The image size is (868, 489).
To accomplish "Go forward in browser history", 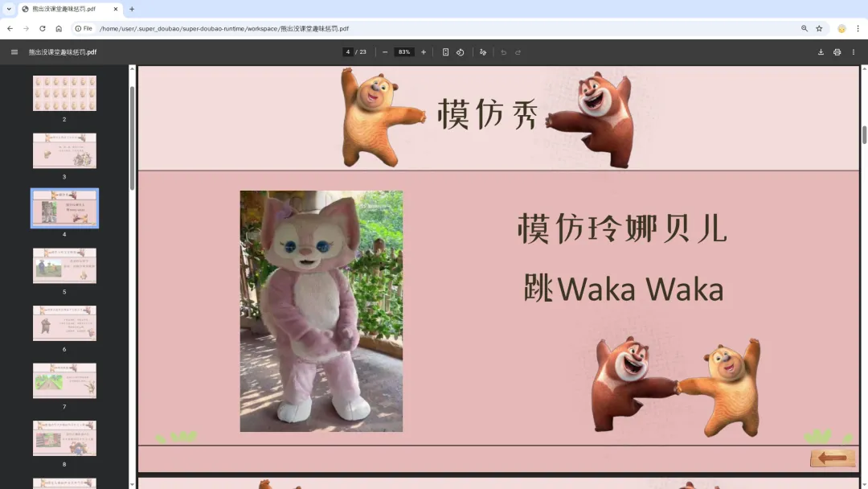I will click(26, 28).
